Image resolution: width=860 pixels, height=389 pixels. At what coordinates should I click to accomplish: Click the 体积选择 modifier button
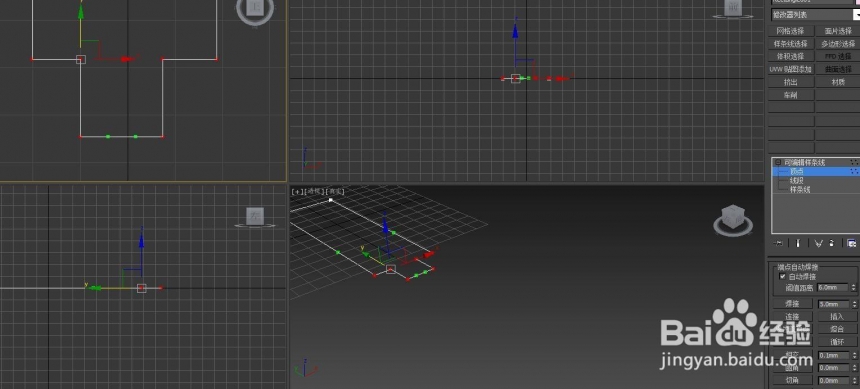tap(790, 56)
